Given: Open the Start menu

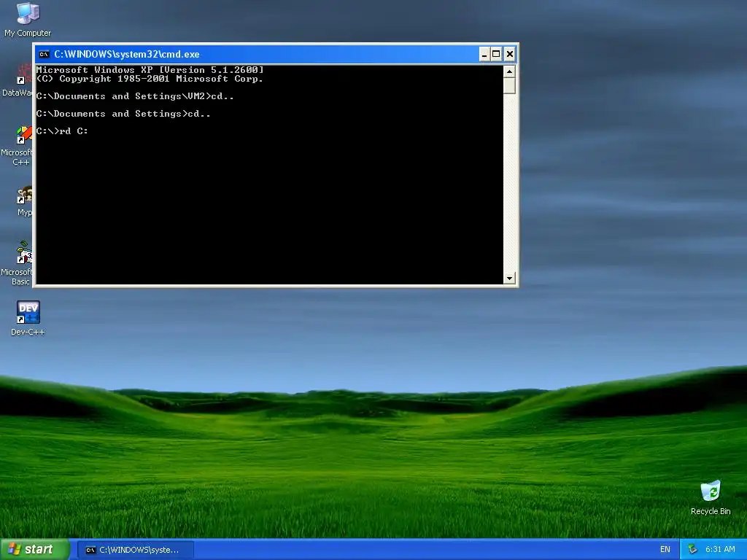Looking at the screenshot, I should click(34, 549).
